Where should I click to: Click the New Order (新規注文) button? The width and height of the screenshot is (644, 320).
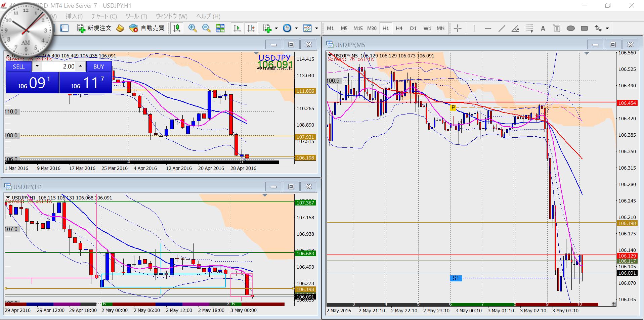[x=94, y=28]
